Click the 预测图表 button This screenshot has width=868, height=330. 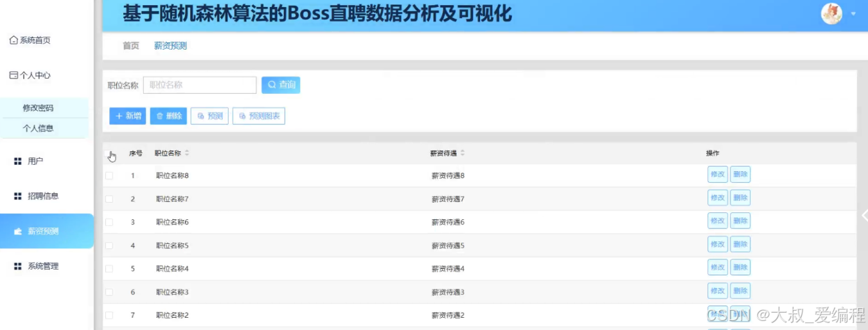coord(258,116)
